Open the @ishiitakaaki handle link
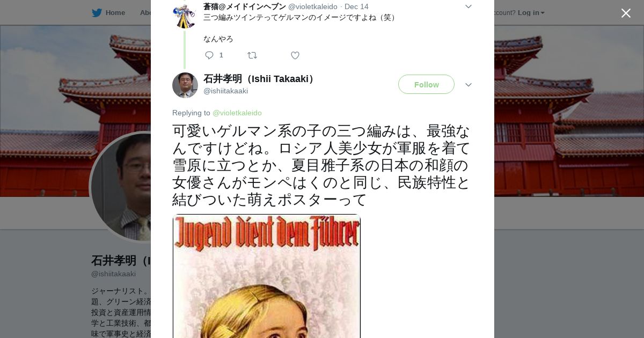The height and width of the screenshot is (338, 644). click(225, 91)
